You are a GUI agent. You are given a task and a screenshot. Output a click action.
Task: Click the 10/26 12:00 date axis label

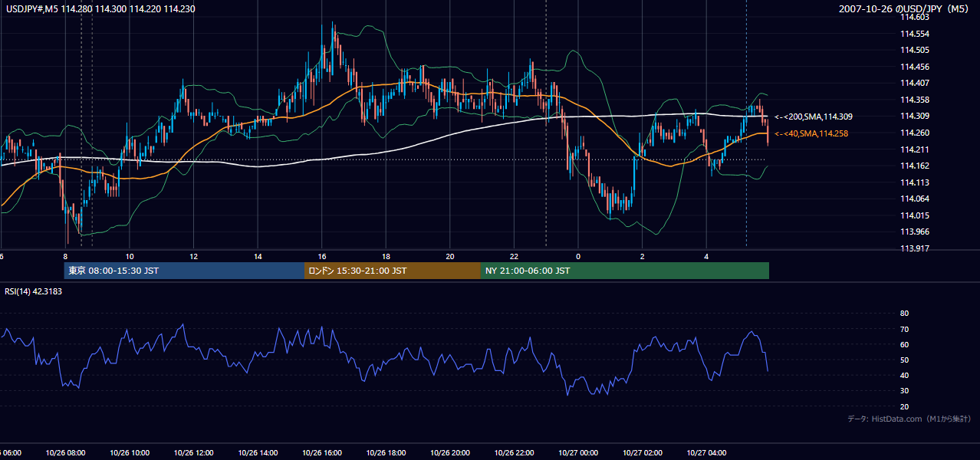[193, 453]
